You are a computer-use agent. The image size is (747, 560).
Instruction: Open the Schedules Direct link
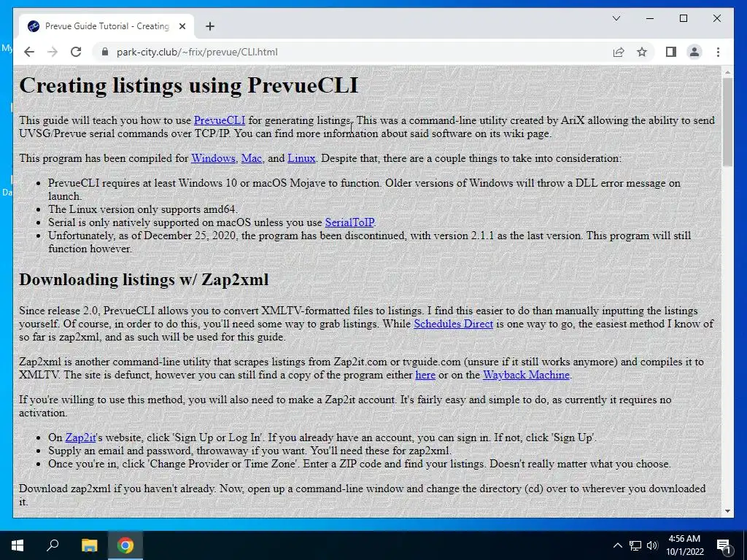(454, 324)
